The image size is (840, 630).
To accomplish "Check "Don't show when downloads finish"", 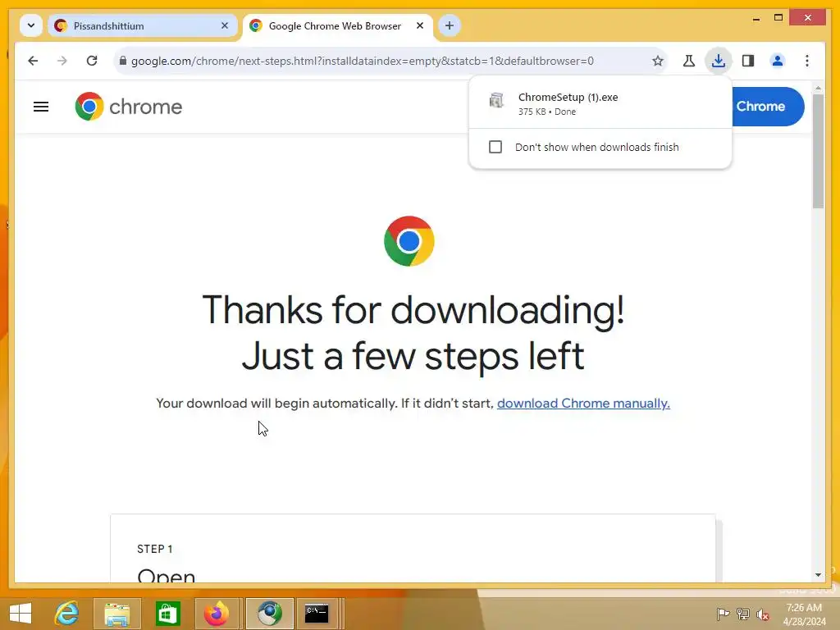I will point(495,147).
